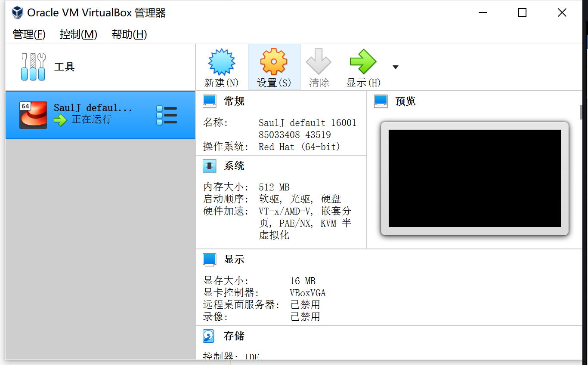
Task: Click the '正在运行' status text
Action: pos(92,120)
